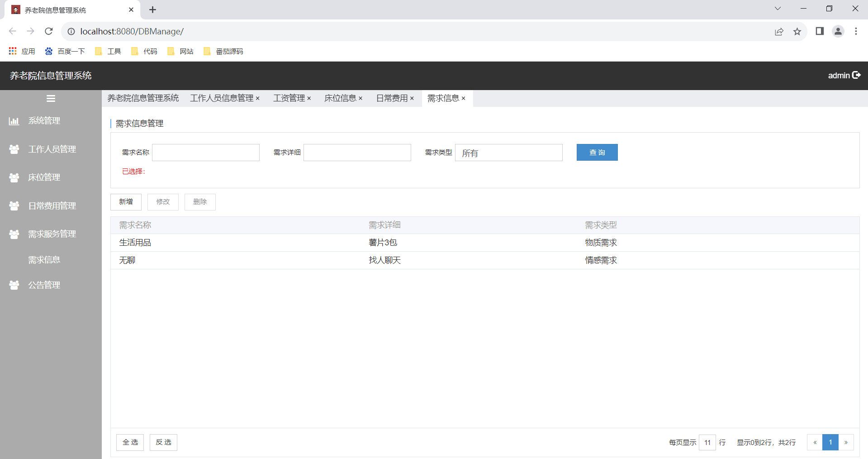Expand the 工作人员管理 sidebar menu
This screenshot has height=459, width=868.
click(x=51, y=149)
